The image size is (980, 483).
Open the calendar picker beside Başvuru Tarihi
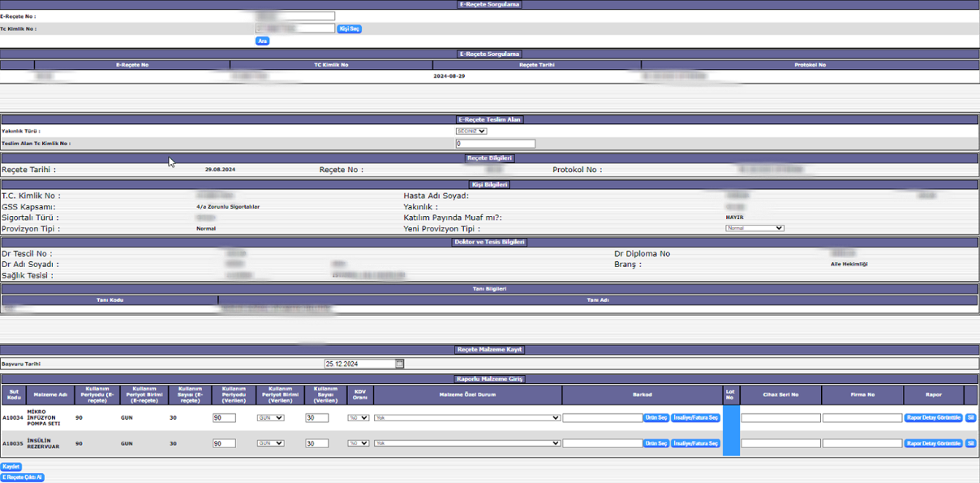[400, 364]
